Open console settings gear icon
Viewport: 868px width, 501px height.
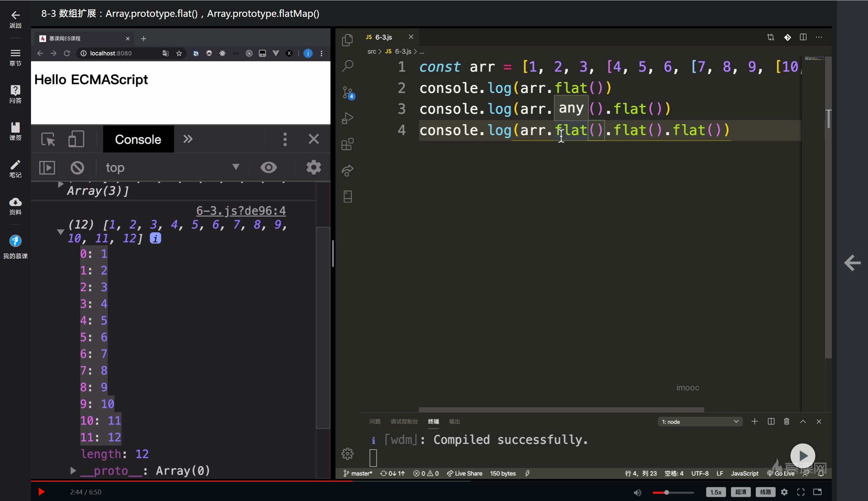point(313,168)
